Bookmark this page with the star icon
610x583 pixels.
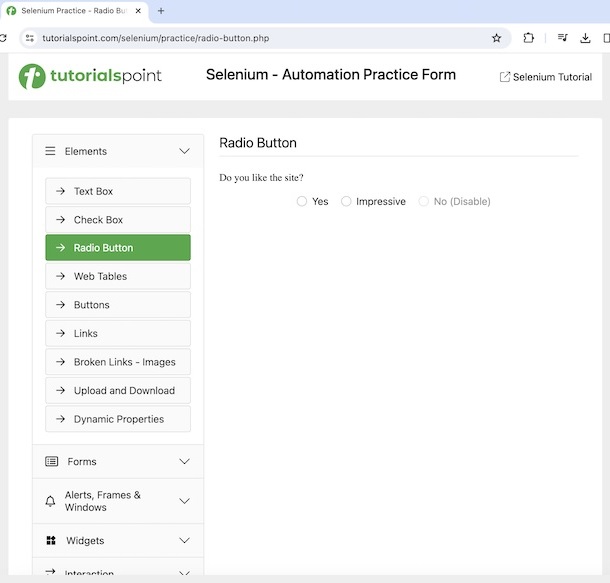(496, 38)
